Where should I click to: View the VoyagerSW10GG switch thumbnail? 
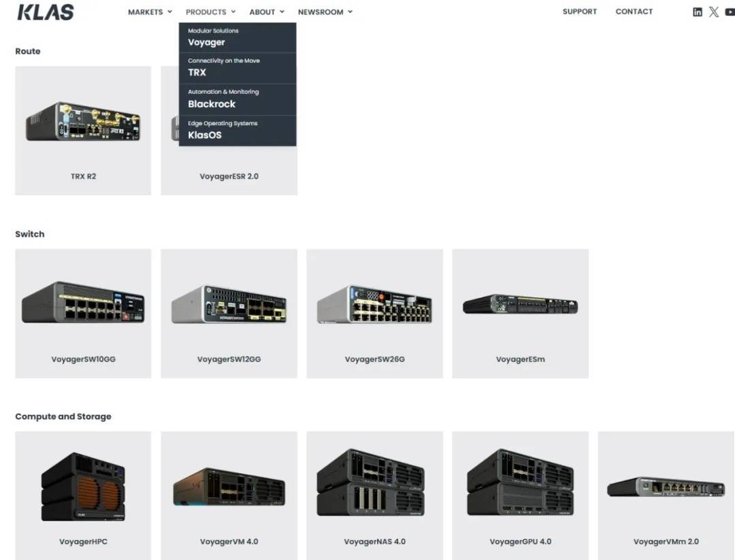[83, 303]
